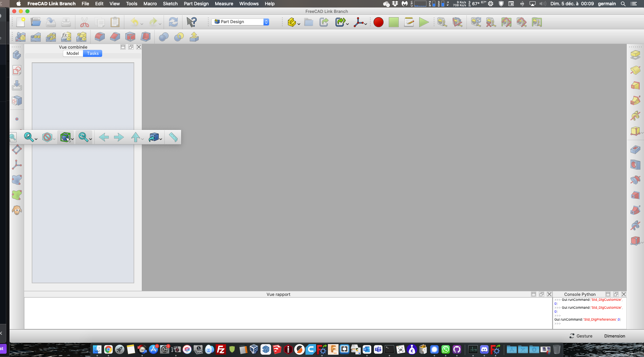Start recording a macro

(x=379, y=22)
